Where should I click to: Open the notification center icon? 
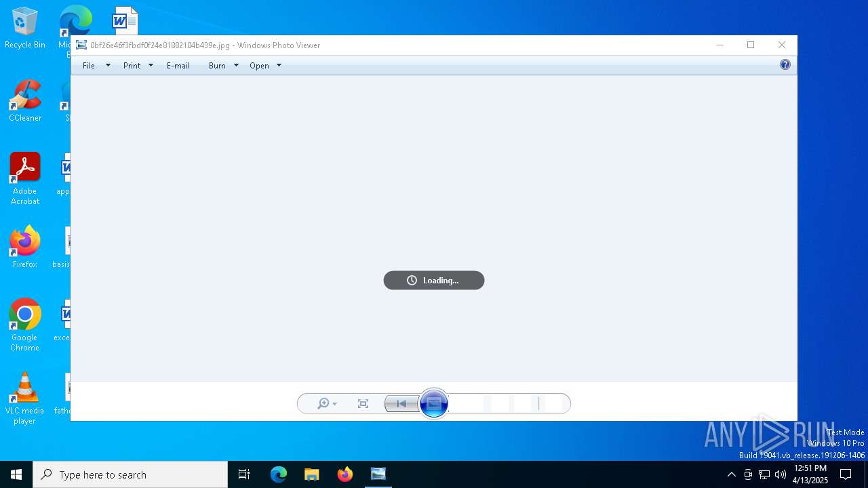click(x=846, y=474)
